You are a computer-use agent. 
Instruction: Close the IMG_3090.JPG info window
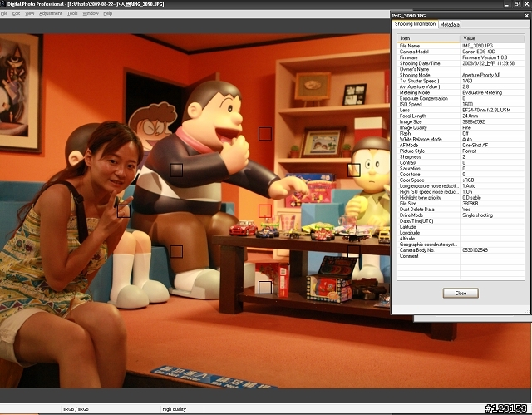tap(526, 16)
